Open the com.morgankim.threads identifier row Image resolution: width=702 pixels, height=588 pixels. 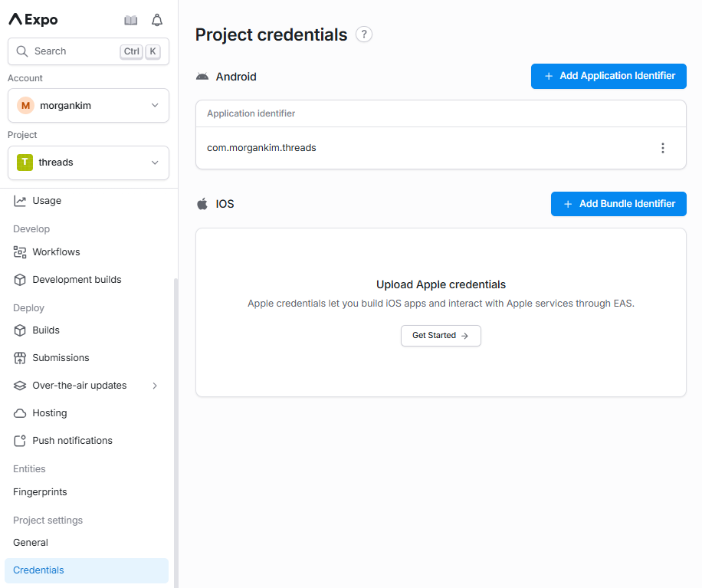point(441,148)
